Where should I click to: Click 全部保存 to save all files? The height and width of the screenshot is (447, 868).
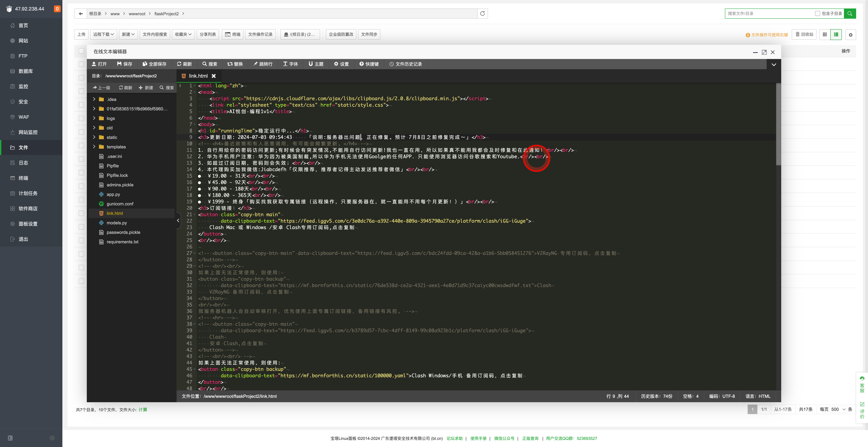point(154,64)
